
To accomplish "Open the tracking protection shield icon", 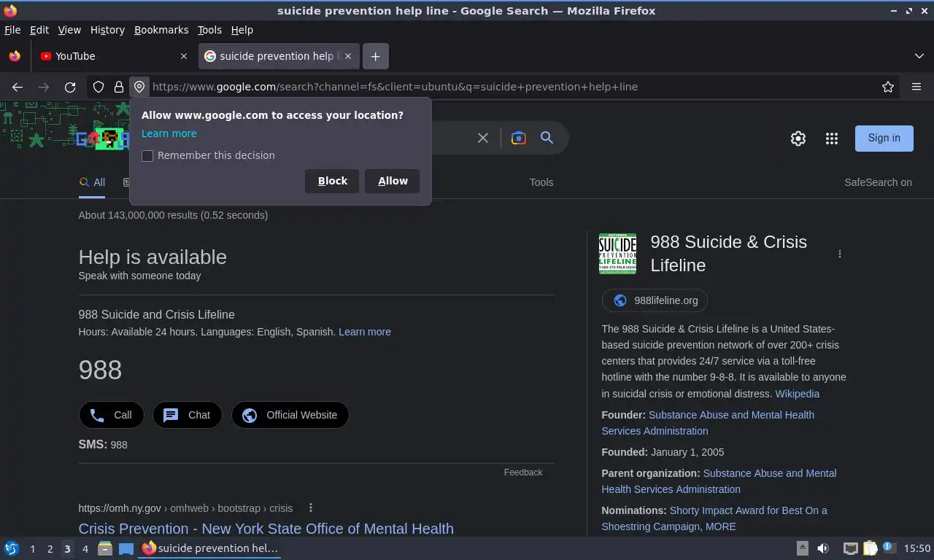I will coord(99,87).
